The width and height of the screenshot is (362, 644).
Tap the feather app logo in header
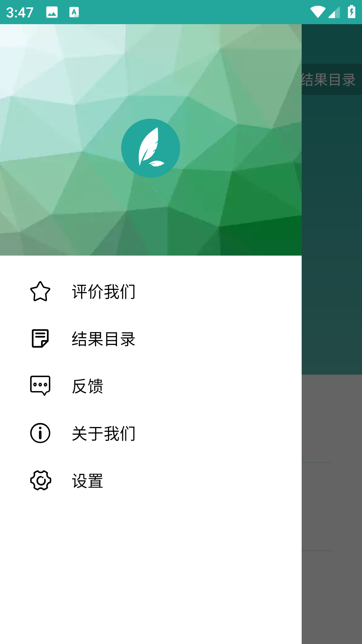150,148
